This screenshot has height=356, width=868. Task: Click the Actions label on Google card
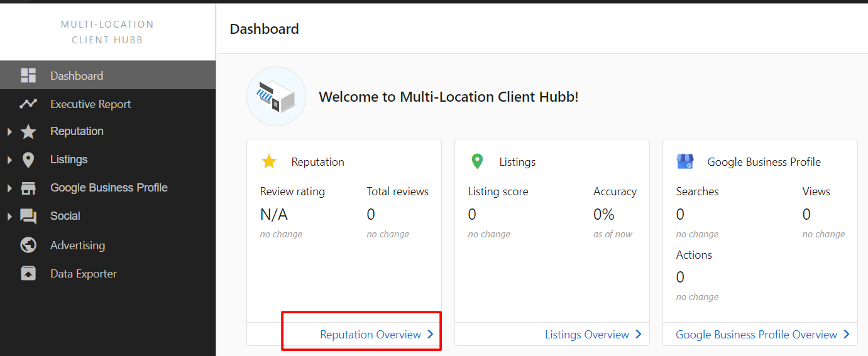click(694, 255)
